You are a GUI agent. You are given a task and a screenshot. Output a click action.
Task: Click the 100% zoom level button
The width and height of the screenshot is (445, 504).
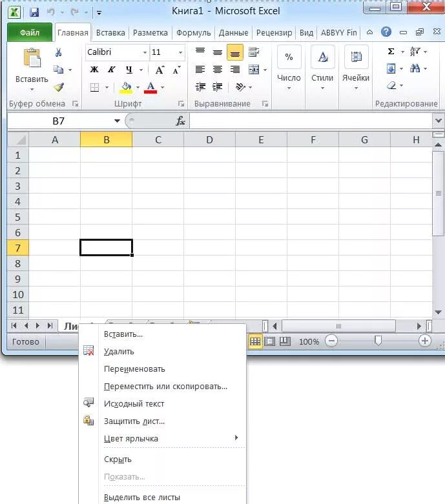[309, 341]
